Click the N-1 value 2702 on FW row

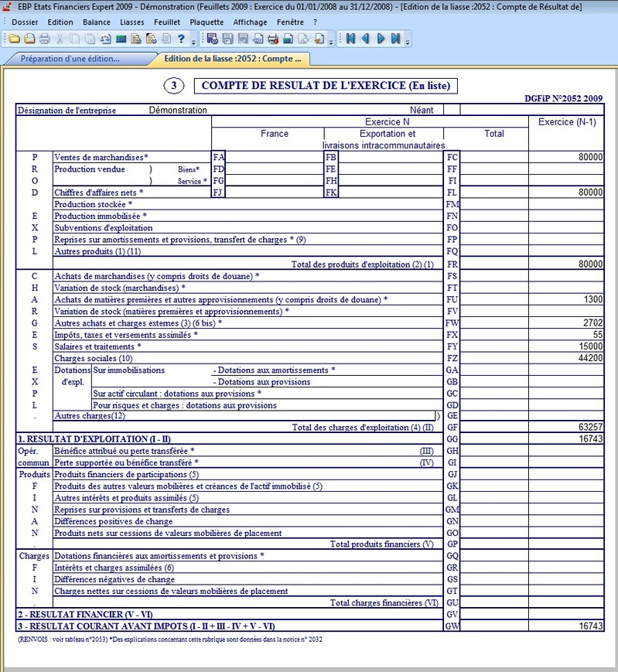(x=593, y=322)
